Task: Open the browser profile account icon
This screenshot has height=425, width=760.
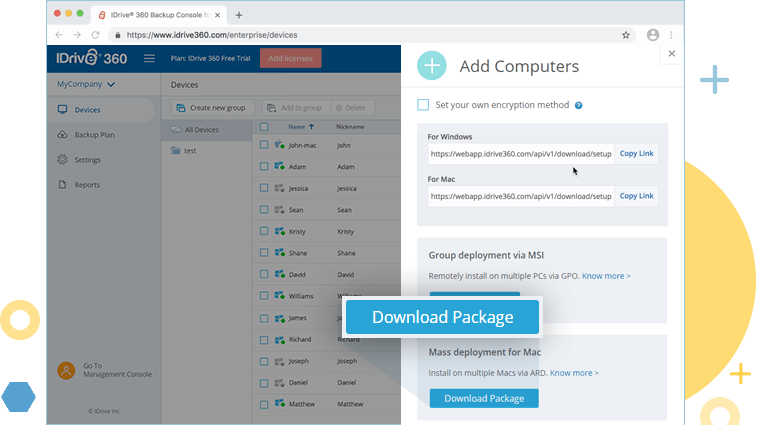Action: (653, 35)
